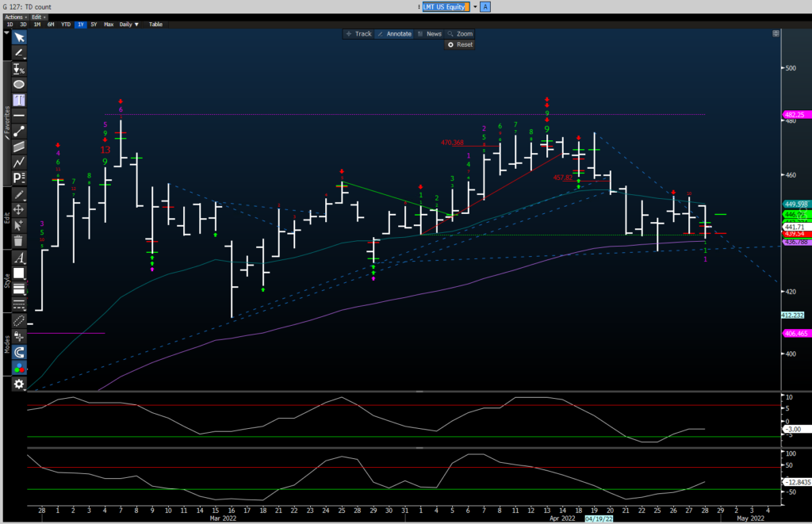Click the P list annotation tool
Image resolution: width=812 pixels, height=524 pixels.
(x=19, y=178)
